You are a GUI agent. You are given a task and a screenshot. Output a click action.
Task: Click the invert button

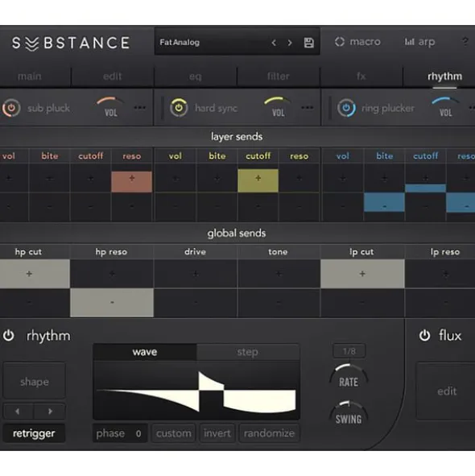(x=217, y=433)
